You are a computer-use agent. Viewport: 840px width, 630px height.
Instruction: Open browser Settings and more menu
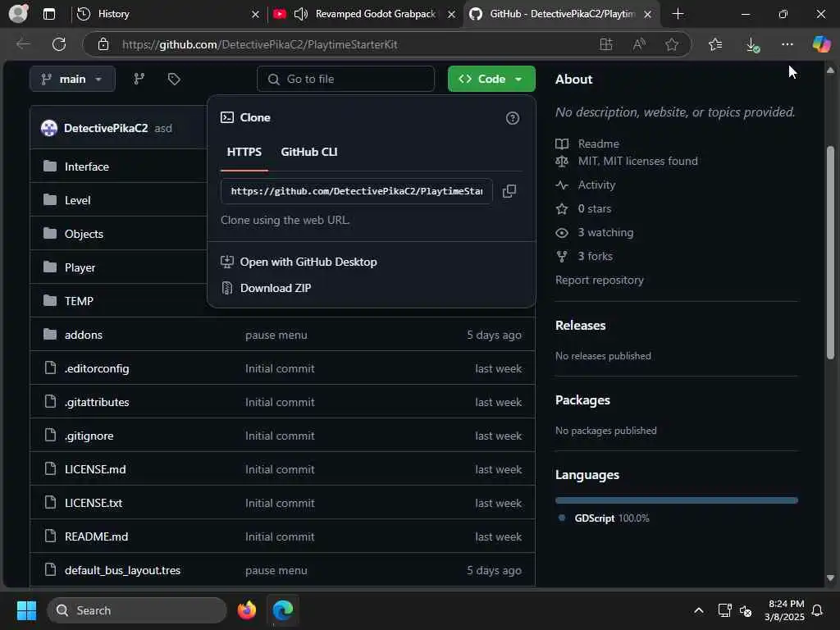tap(787, 44)
